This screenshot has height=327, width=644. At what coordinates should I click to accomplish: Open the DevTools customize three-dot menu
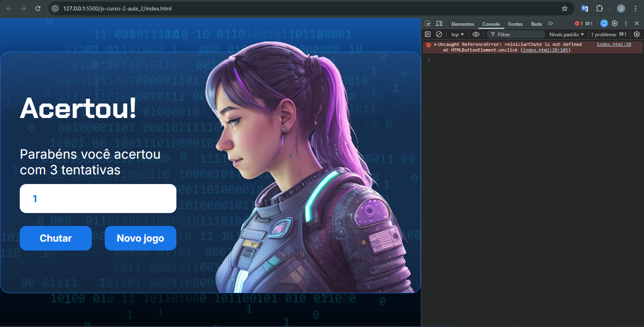point(626,23)
